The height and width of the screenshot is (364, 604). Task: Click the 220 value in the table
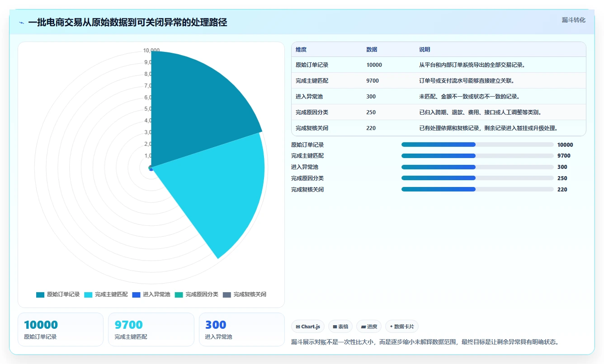tap(371, 128)
